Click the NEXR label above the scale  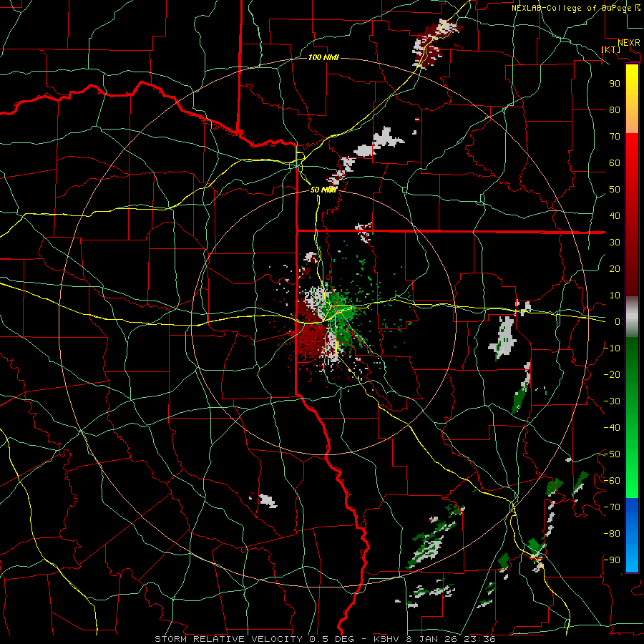point(628,43)
